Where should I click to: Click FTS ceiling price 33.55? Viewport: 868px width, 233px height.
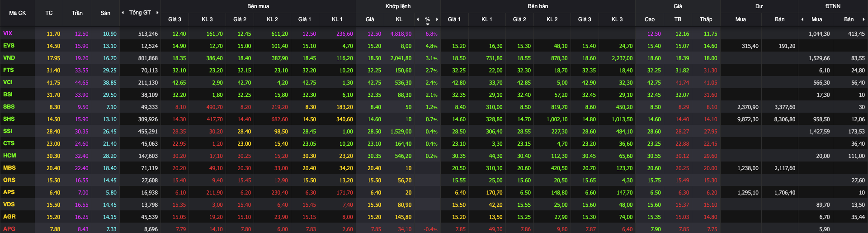click(81, 71)
